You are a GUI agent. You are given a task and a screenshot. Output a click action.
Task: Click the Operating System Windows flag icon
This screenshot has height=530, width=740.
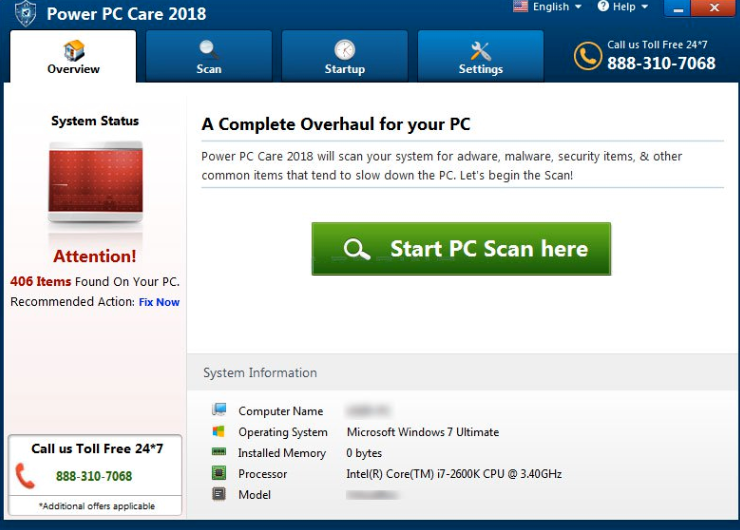pos(219,432)
